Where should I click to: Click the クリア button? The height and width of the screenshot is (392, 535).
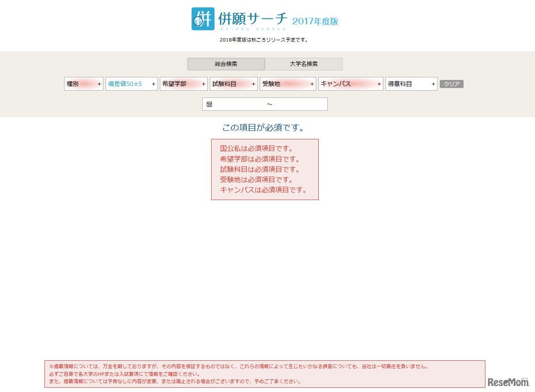click(x=452, y=84)
